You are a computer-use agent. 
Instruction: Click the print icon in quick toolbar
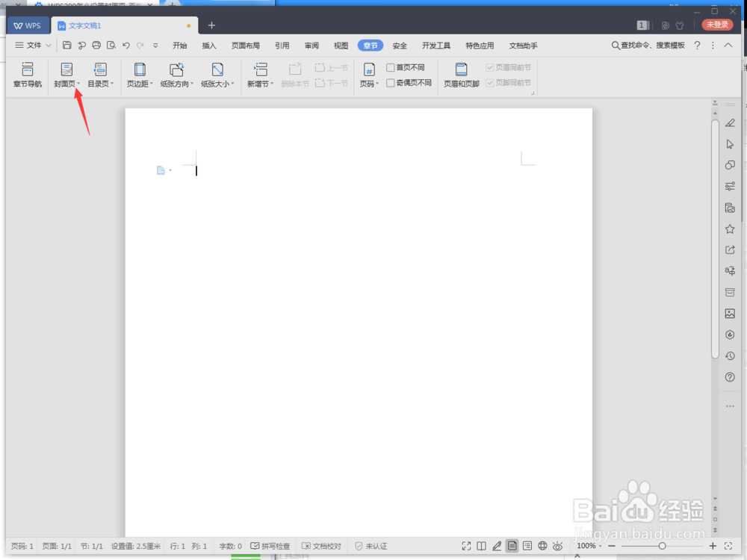96,46
